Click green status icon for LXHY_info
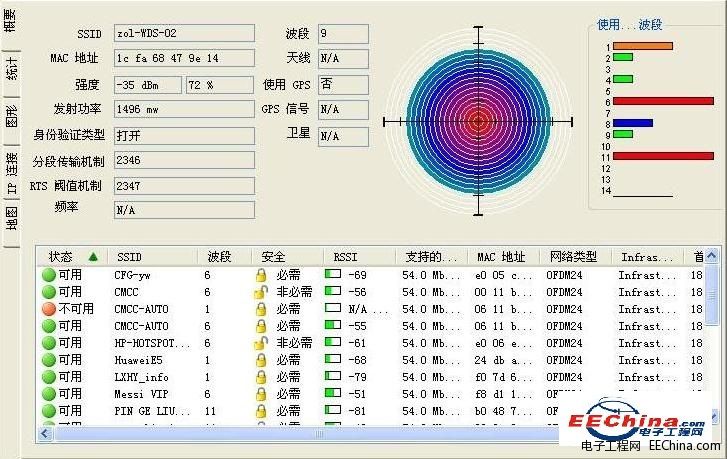 coord(49,377)
